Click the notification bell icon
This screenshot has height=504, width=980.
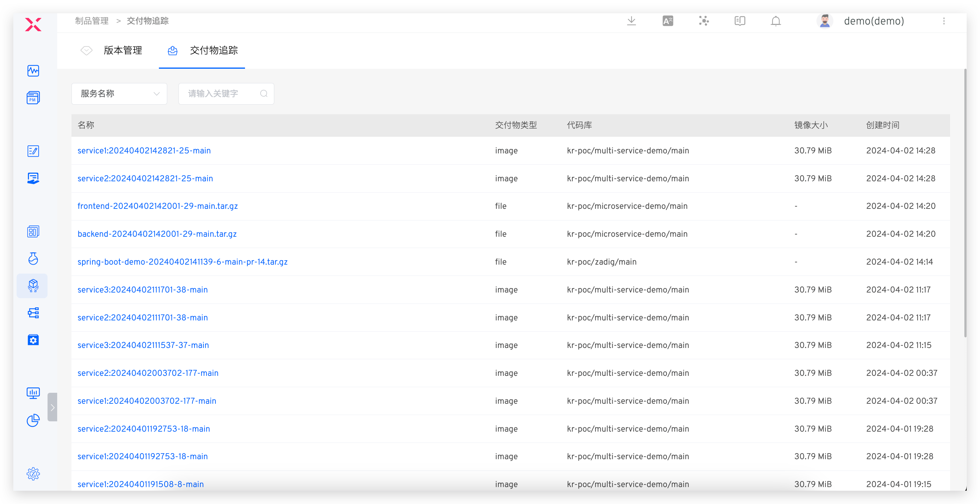click(x=776, y=21)
